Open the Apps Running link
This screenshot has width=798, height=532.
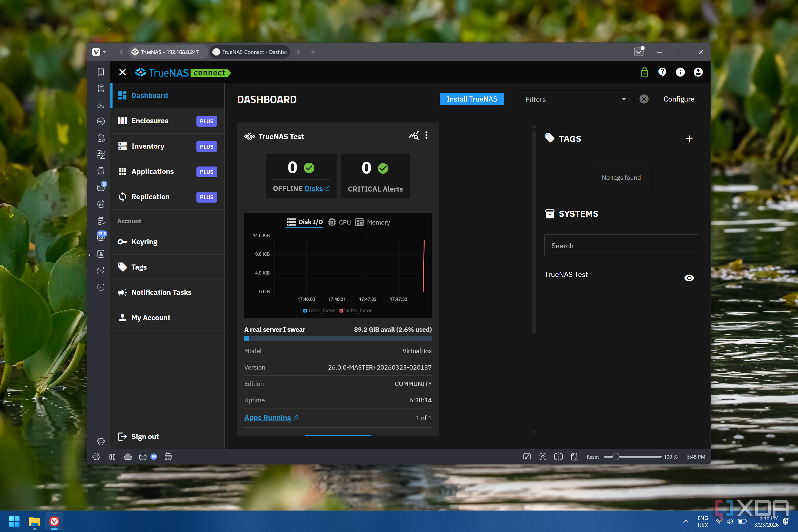[271, 417]
